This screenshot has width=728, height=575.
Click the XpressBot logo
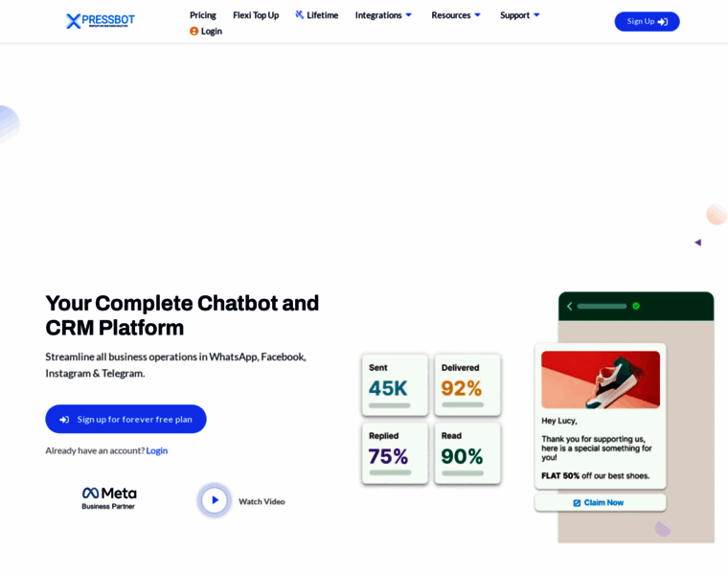pyautogui.click(x=101, y=21)
